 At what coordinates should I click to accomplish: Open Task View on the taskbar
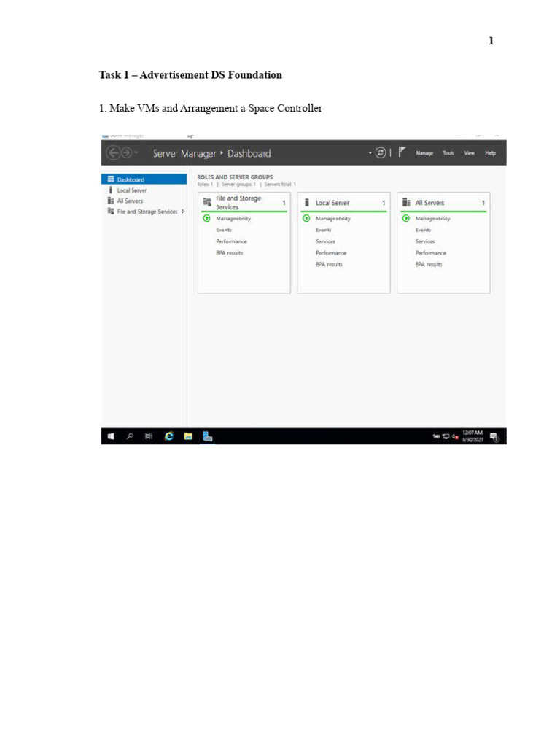[x=149, y=436]
